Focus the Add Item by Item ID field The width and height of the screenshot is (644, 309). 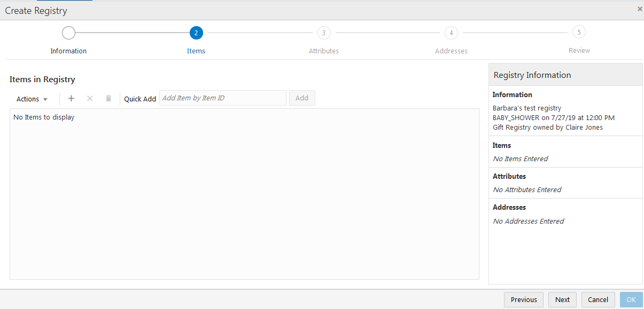tap(223, 98)
